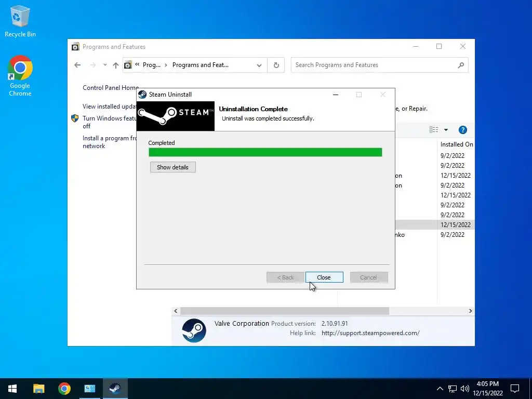The height and width of the screenshot is (399, 532).
Task: Close the Steam Uninstall wizard with the Close button
Action: click(x=324, y=277)
